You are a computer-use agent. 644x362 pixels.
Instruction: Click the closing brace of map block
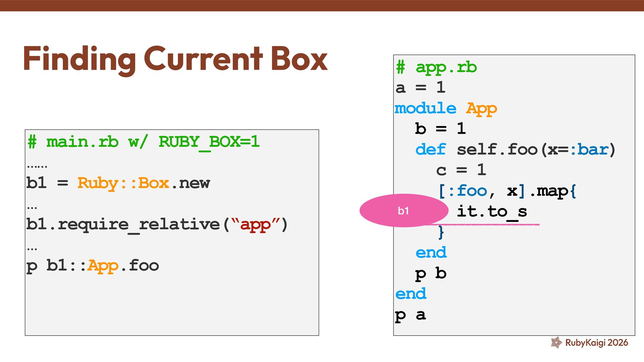click(441, 232)
